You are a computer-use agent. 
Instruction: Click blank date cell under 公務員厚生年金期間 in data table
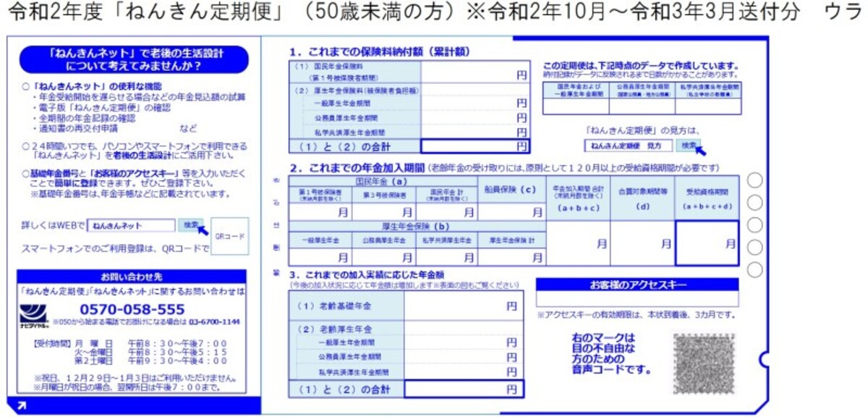pos(642,106)
